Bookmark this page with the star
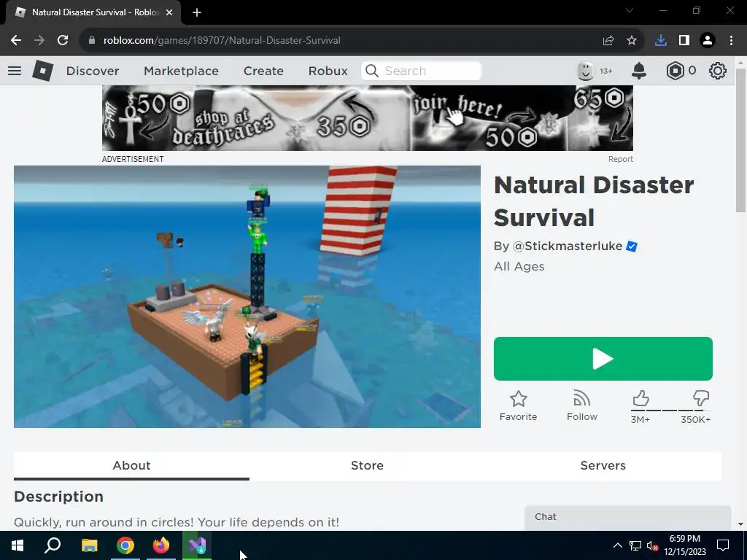This screenshot has width=747, height=560. [x=632, y=41]
